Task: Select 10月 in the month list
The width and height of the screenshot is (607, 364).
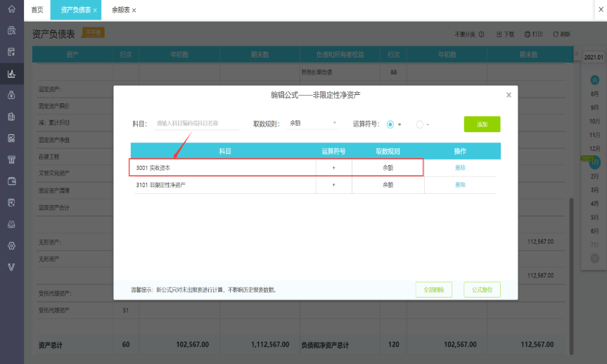Action: coord(594,122)
